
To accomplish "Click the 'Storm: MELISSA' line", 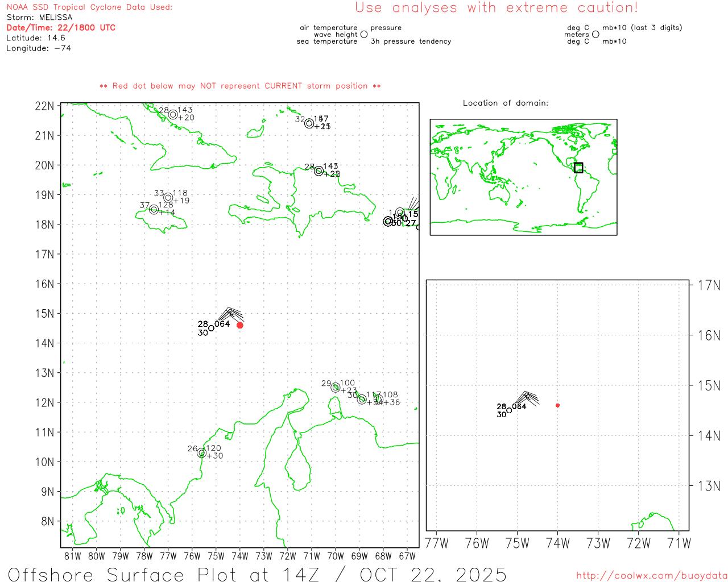I will [39, 18].
